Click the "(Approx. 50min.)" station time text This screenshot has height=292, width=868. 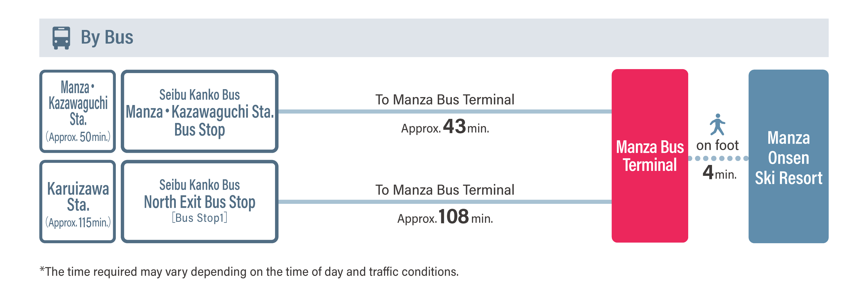[78, 137]
